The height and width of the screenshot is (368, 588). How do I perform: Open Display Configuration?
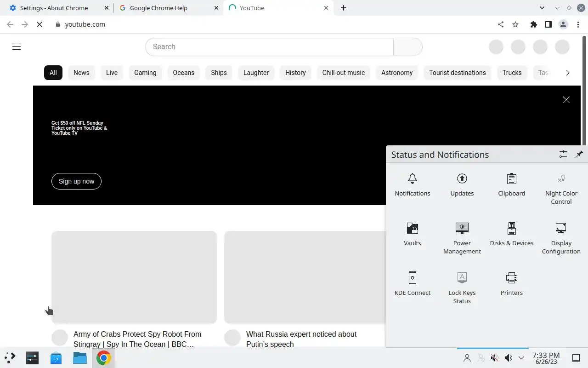561,239
